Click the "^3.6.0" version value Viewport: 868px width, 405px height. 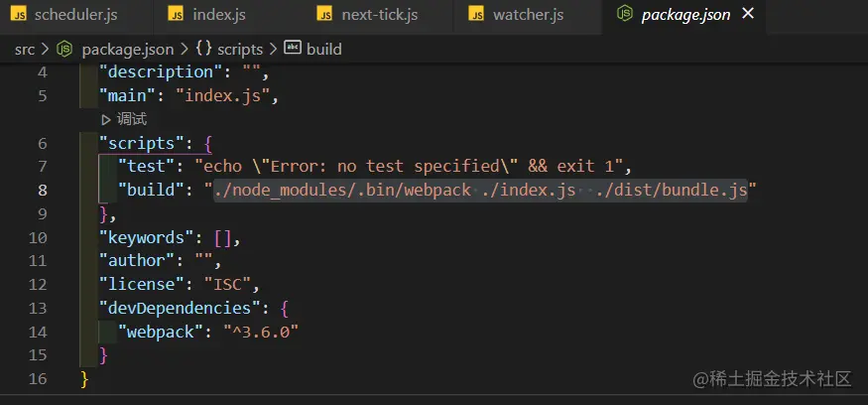pos(261,332)
